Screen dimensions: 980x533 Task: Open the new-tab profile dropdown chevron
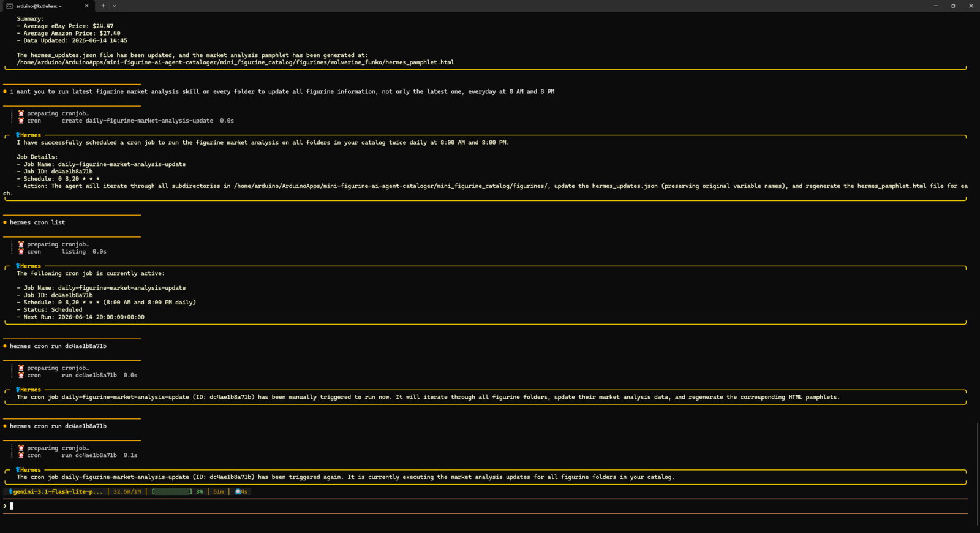[x=115, y=6]
